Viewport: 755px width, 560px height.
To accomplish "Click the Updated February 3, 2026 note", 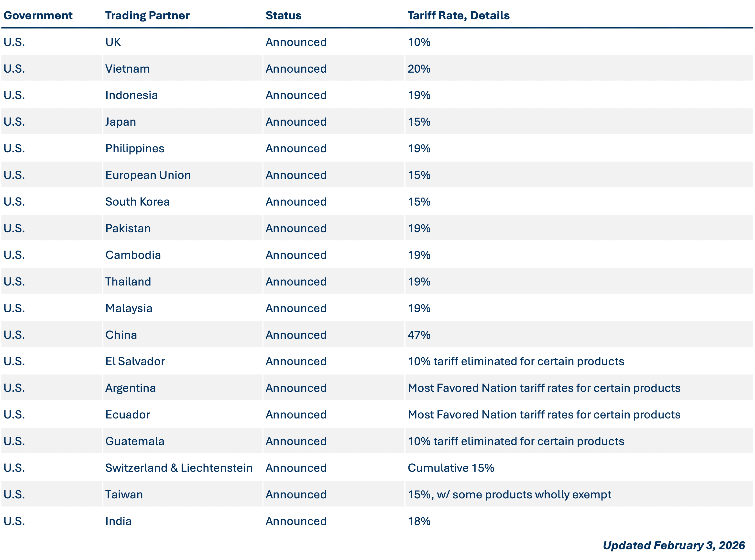I will (x=674, y=545).
